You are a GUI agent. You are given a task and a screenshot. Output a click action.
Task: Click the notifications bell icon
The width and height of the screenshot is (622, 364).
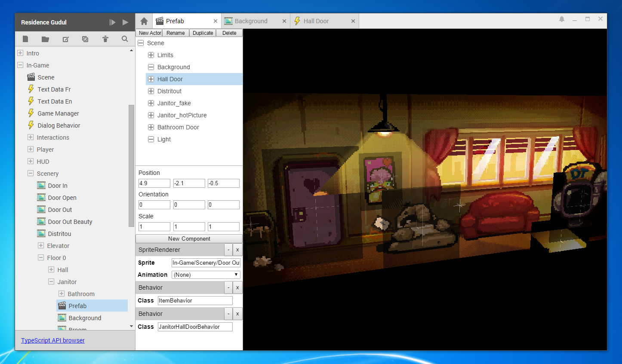point(562,19)
